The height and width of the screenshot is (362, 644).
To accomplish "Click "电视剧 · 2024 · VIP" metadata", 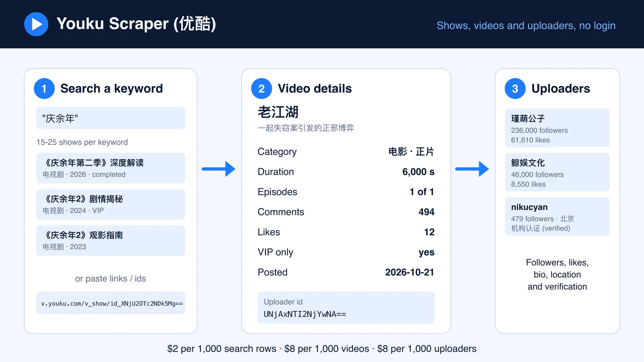I will 73,210.
